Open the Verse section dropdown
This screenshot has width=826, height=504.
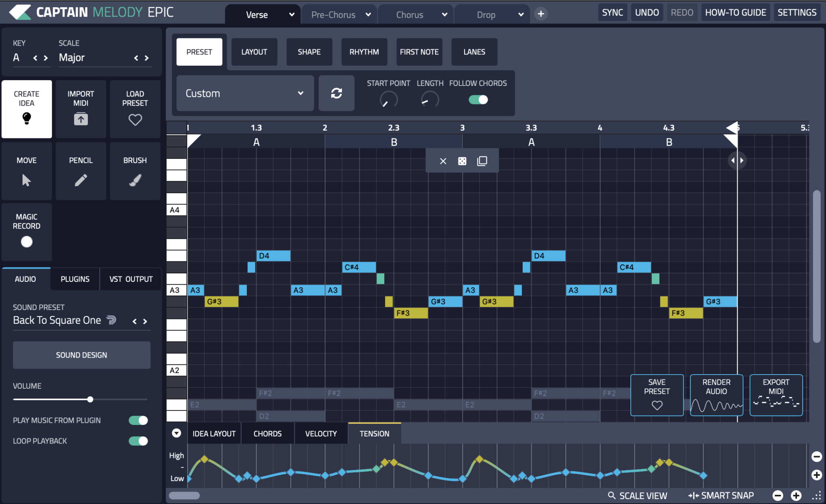coord(292,14)
